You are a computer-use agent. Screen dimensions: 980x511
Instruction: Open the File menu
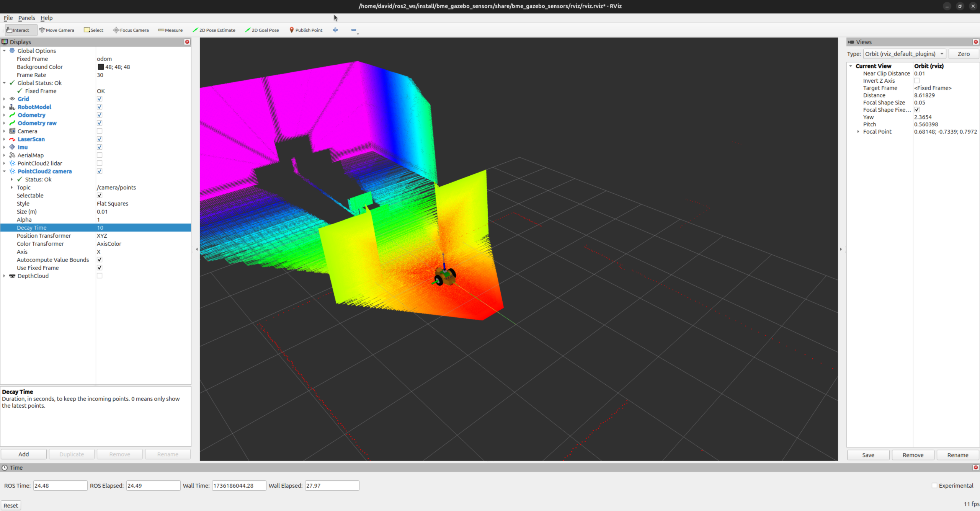click(x=8, y=18)
